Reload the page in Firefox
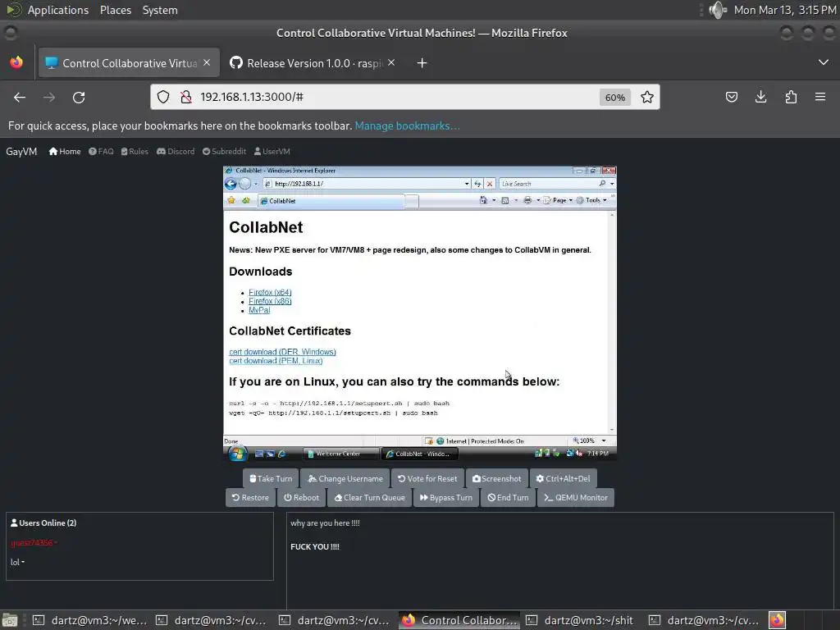This screenshot has height=630, width=840. tap(79, 97)
